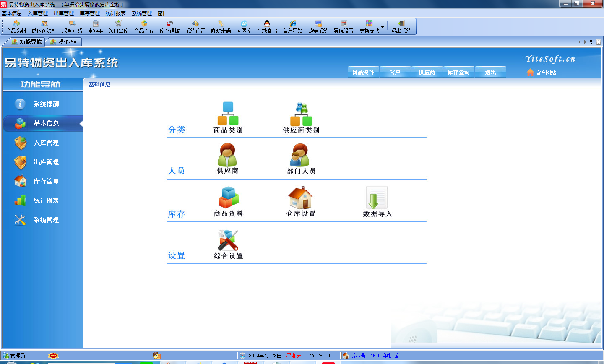
Task: Open 官方网站 toolbar icon
Action: (x=293, y=27)
